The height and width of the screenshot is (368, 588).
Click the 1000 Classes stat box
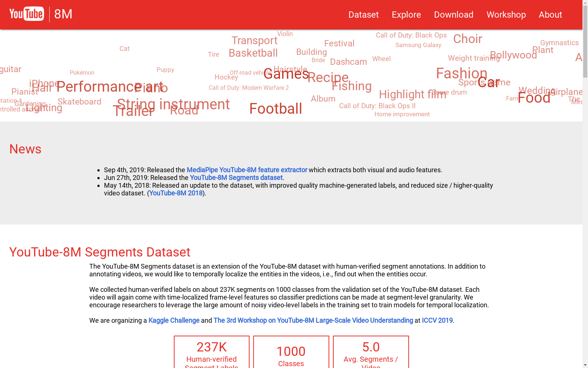point(291,352)
